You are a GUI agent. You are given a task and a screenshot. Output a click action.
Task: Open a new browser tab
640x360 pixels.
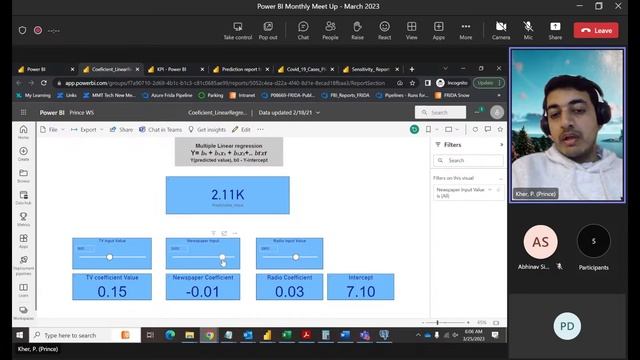(x=412, y=69)
